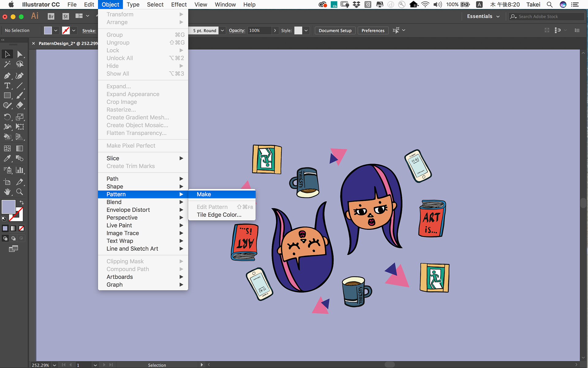This screenshot has width=588, height=368.
Task: Click the Document Setup button
Action: (x=335, y=30)
